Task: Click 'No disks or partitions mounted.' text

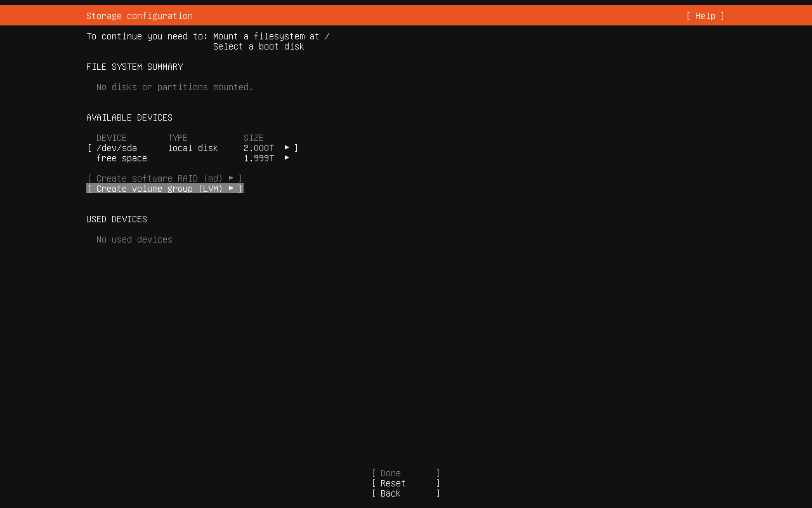Action: [x=175, y=87]
